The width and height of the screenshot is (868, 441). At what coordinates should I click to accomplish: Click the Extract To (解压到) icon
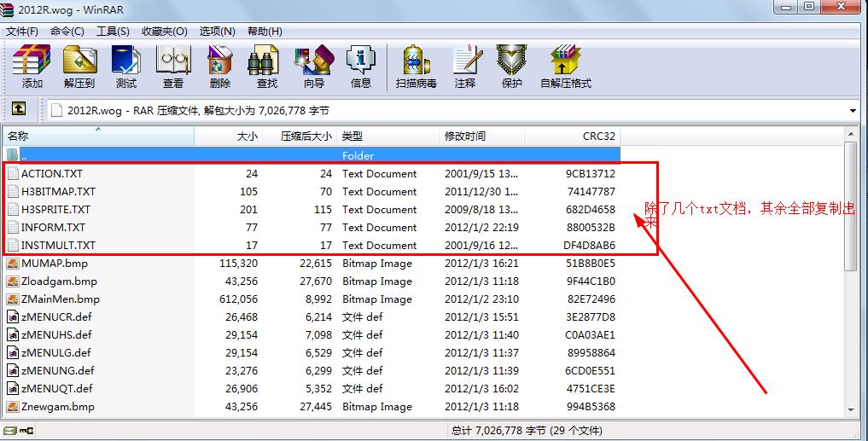pos(79,61)
